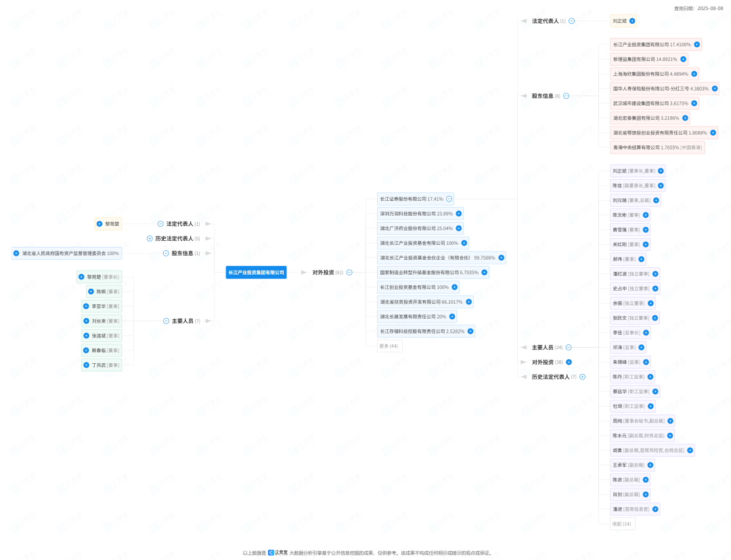Viewport: 731px width, 560px height.
Task: Collapse 法定代表人 branch beside 刘正斌
Action: (x=571, y=21)
